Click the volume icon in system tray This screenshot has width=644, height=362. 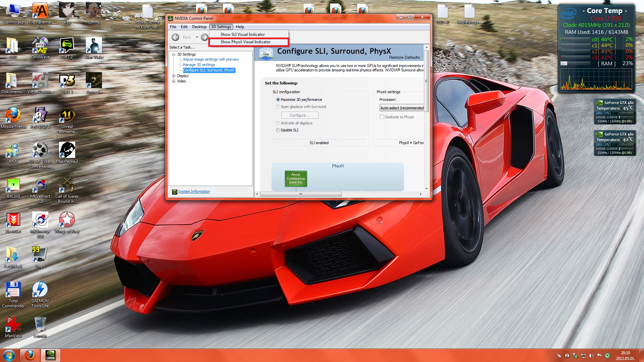(591, 356)
